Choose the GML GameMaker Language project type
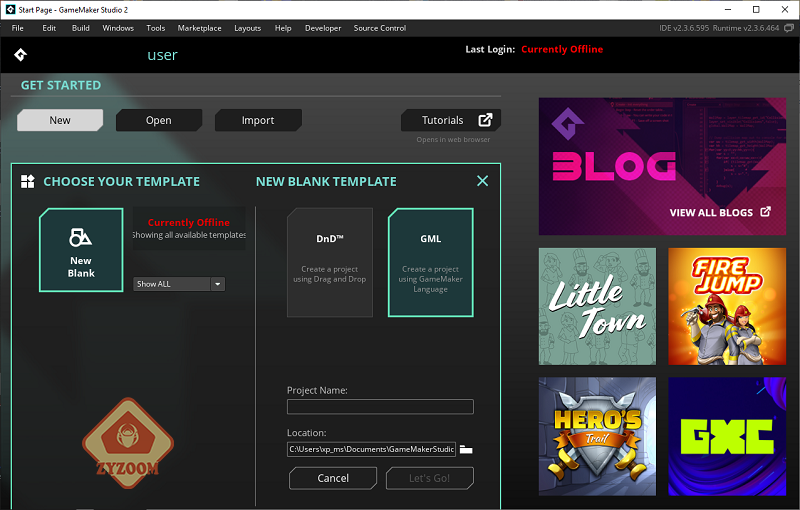 431,262
